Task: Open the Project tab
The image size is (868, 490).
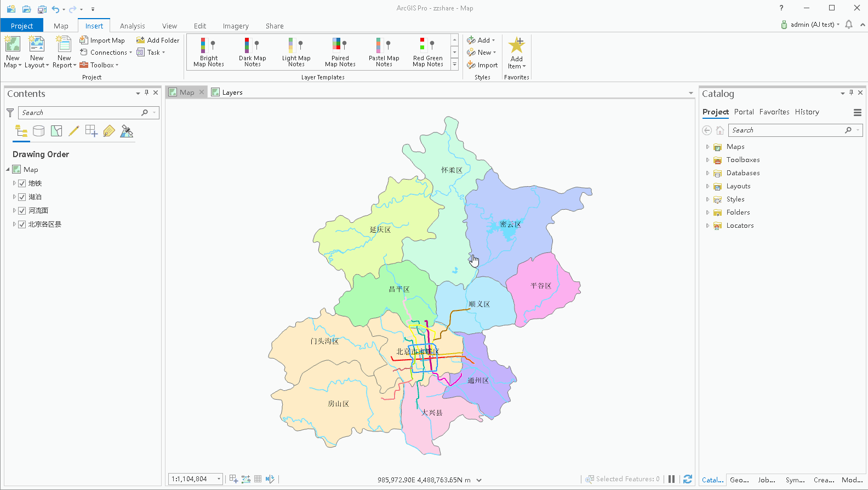Action: point(22,26)
